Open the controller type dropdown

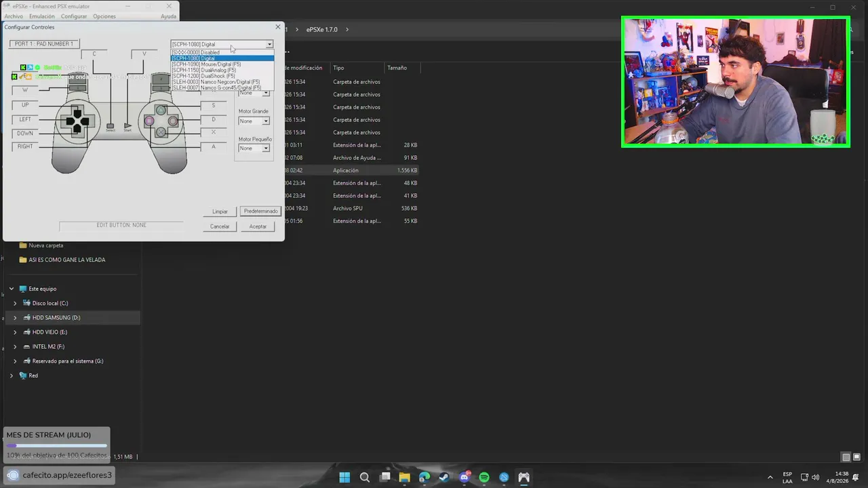[269, 44]
